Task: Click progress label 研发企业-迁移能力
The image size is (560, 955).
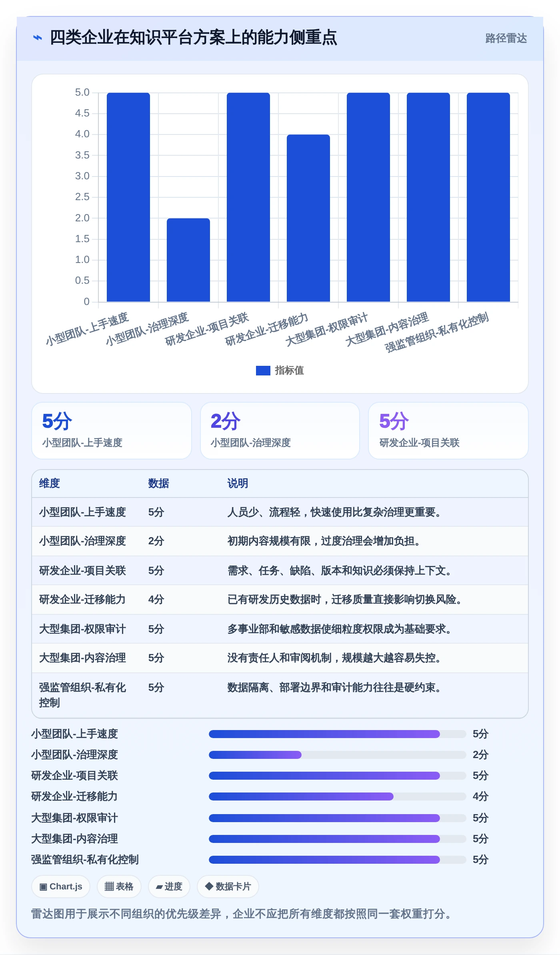Action: coord(74,797)
